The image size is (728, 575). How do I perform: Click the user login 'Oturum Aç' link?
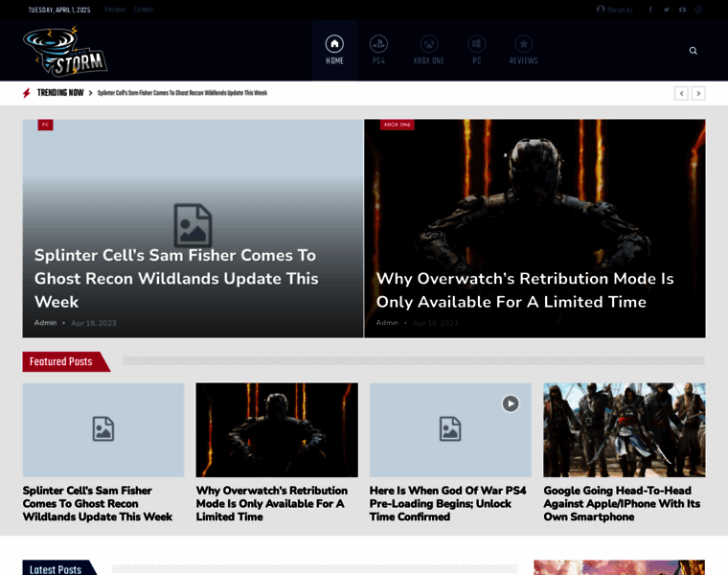(x=615, y=10)
